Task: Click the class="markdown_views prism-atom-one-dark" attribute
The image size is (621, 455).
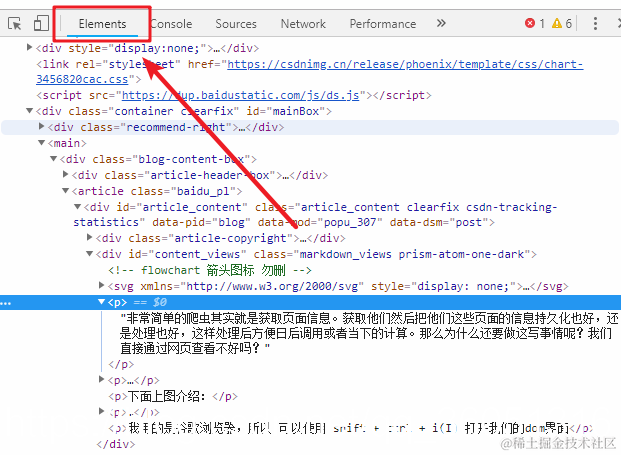Action: 392,254
